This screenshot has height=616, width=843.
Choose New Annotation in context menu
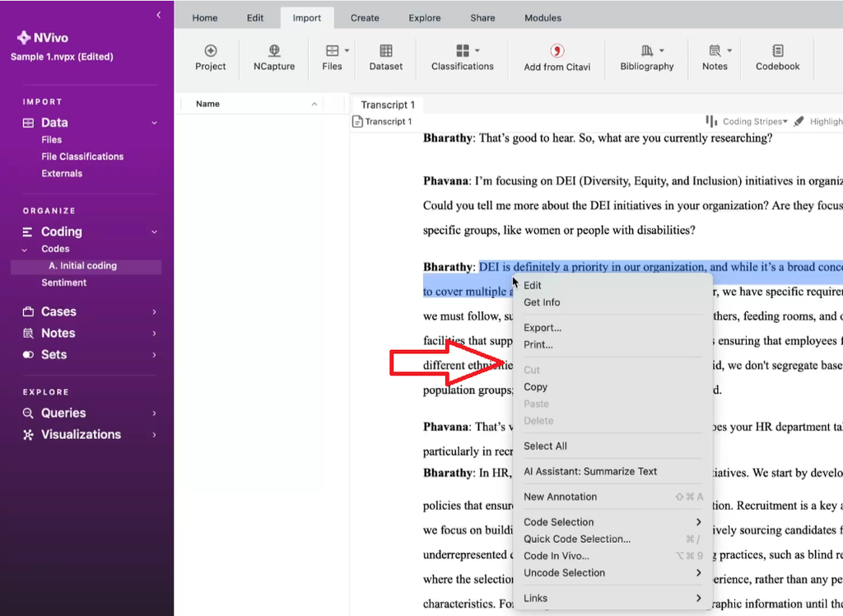[x=612, y=497]
